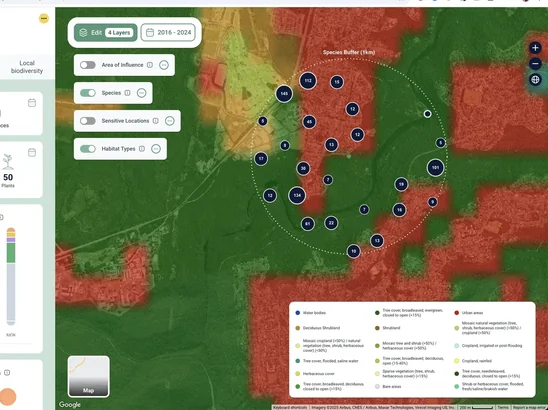Screen dimensions: 548x410
Task: Open calendar icon in the Plants card
Action: pyautogui.click(x=32, y=152)
